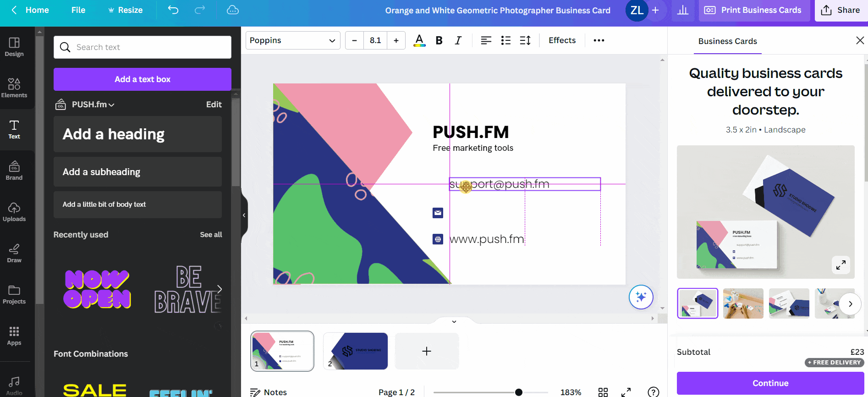Add a collaborator with plus icon
The width and height of the screenshot is (868, 397).
(x=655, y=10)
